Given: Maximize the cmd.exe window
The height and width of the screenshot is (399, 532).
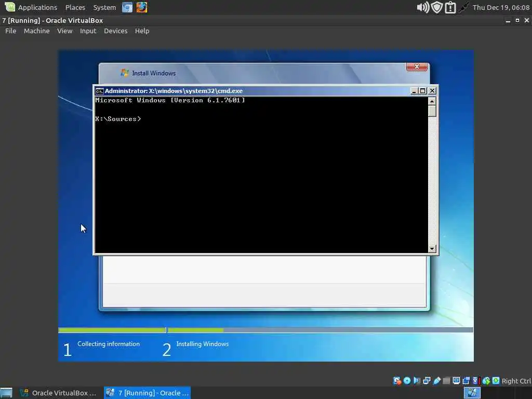Looking at the screenshot, I should coord(422,90).
